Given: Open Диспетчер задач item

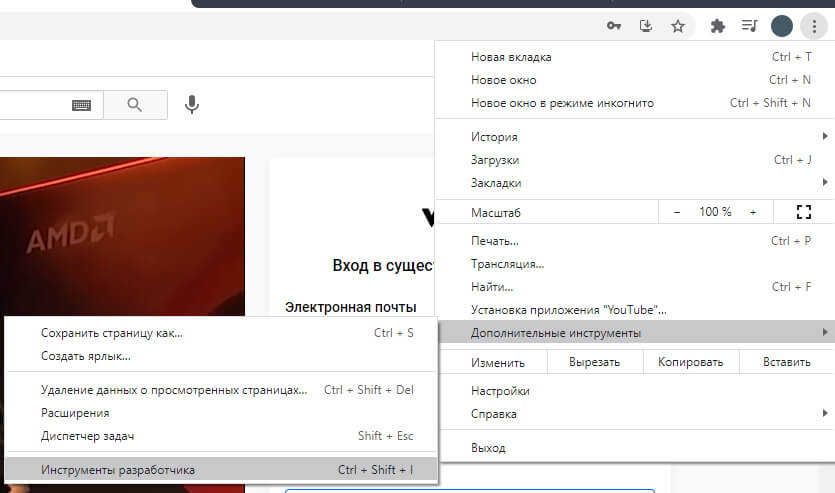Looking at the screenshot, I should click(x=220, y=436).
